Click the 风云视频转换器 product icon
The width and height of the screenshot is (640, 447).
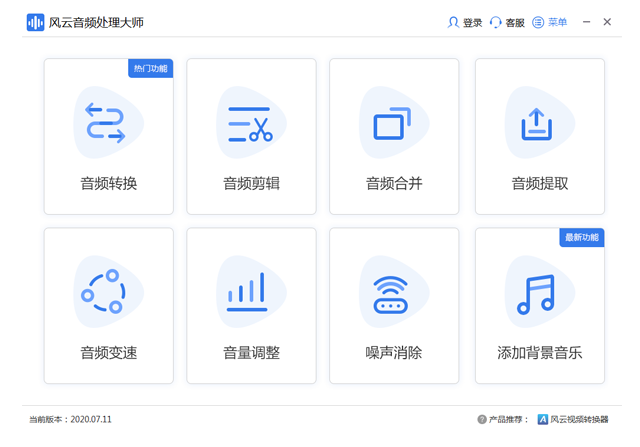542,419
